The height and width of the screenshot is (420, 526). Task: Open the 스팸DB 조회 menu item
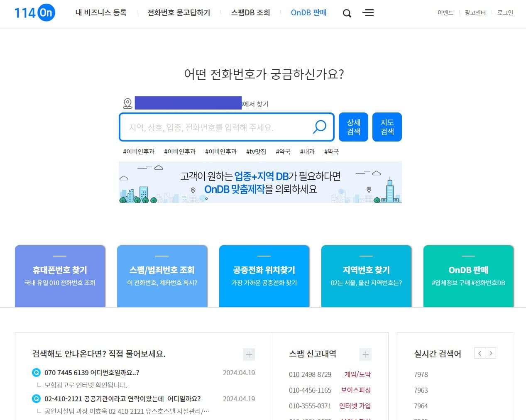pos(250,12)
